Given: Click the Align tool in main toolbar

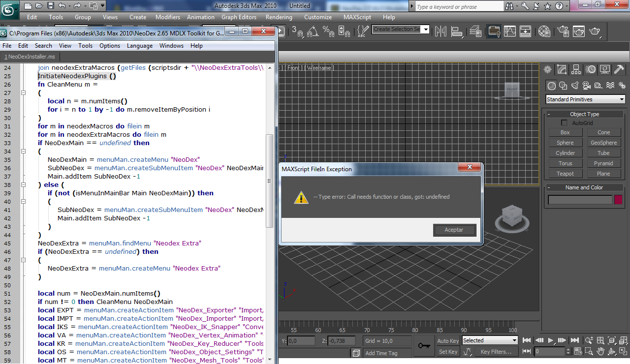Looking at the screenshot, I should pyautogui.click(x=457, y=31).
